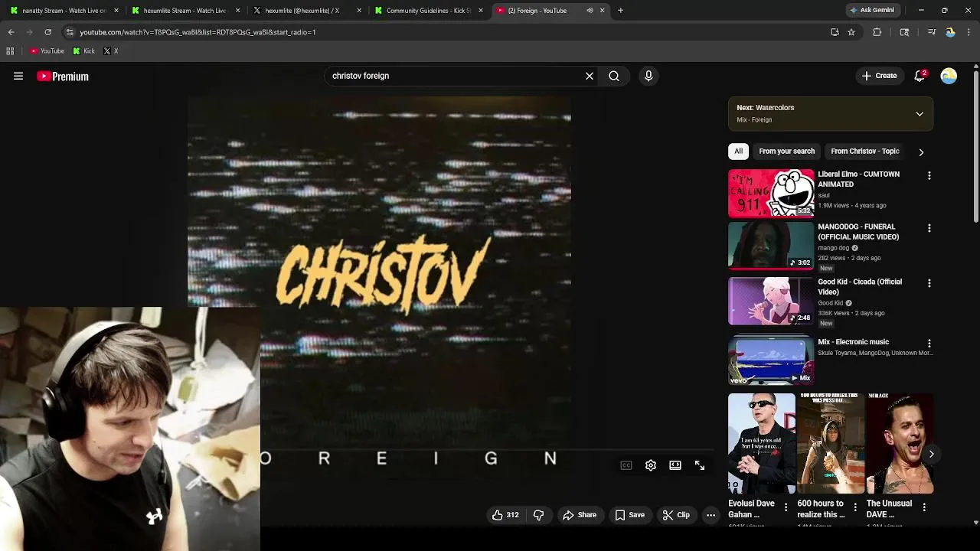Install YouTube app icon in address bar

[835, 32]
